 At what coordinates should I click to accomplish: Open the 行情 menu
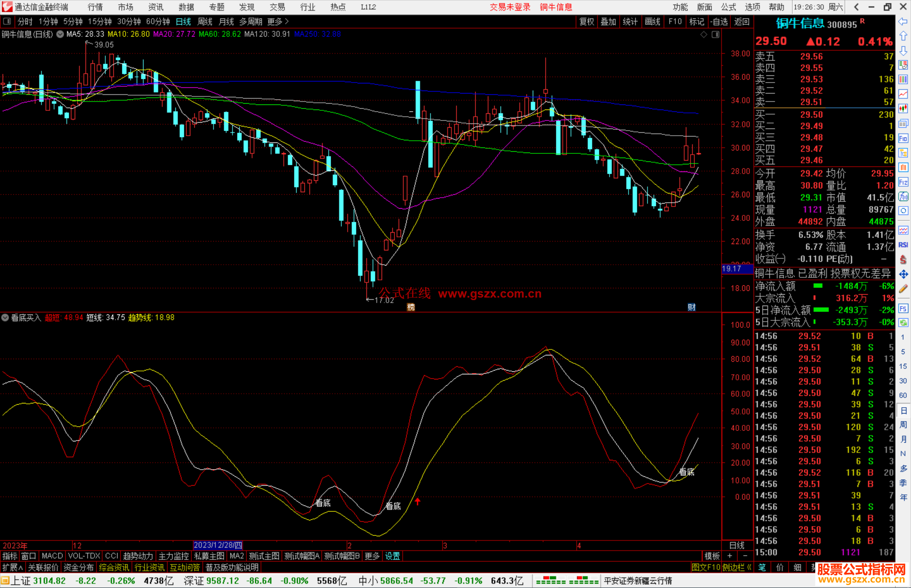click(x=95, y=7)
